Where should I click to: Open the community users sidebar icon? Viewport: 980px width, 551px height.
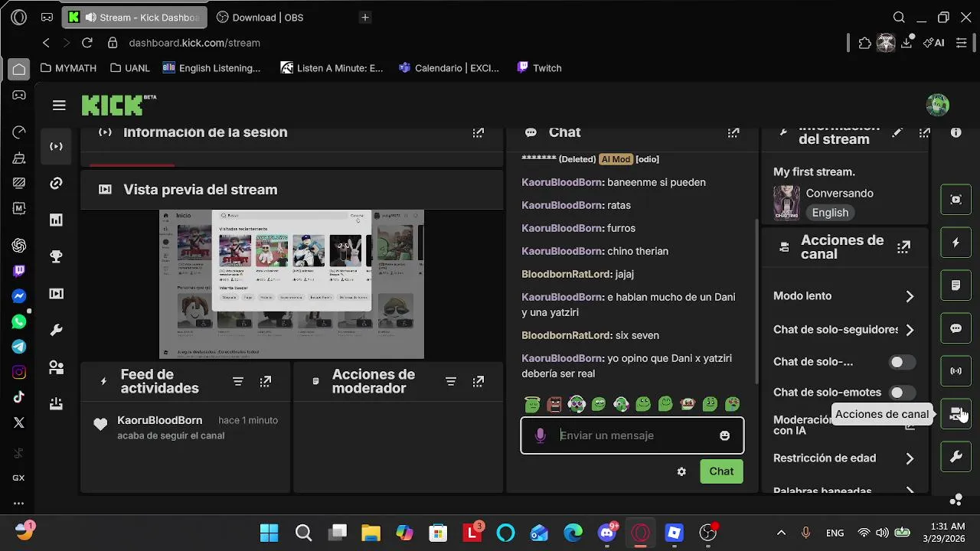click(x=56, y=367)
